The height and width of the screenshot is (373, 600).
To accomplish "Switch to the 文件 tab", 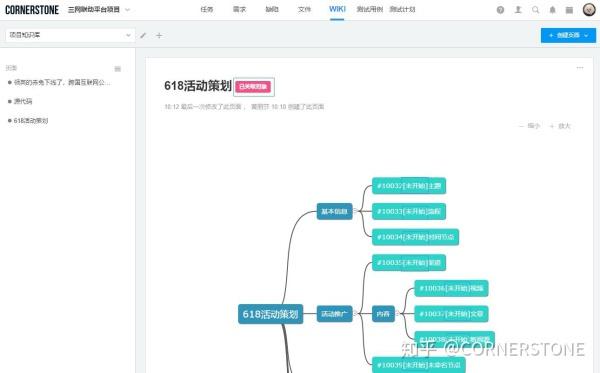I will point(304,9).
